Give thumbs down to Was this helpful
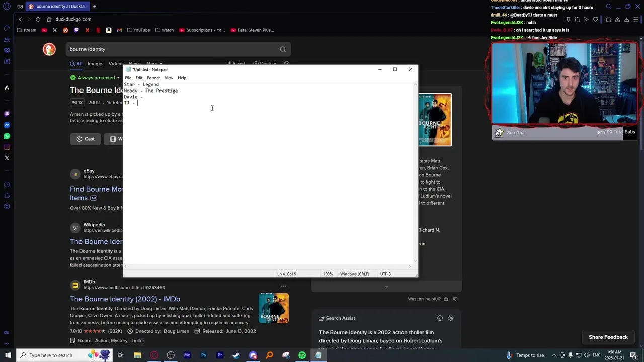Screen dimensions: 644x362 coord(455,299)
